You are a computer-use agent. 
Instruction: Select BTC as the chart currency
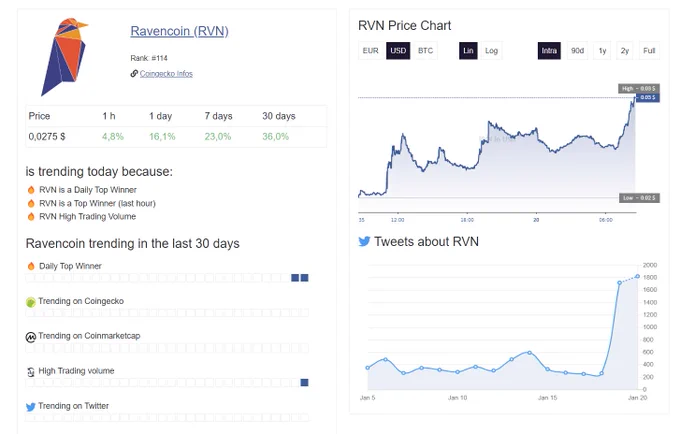click(x=425, y=51)
